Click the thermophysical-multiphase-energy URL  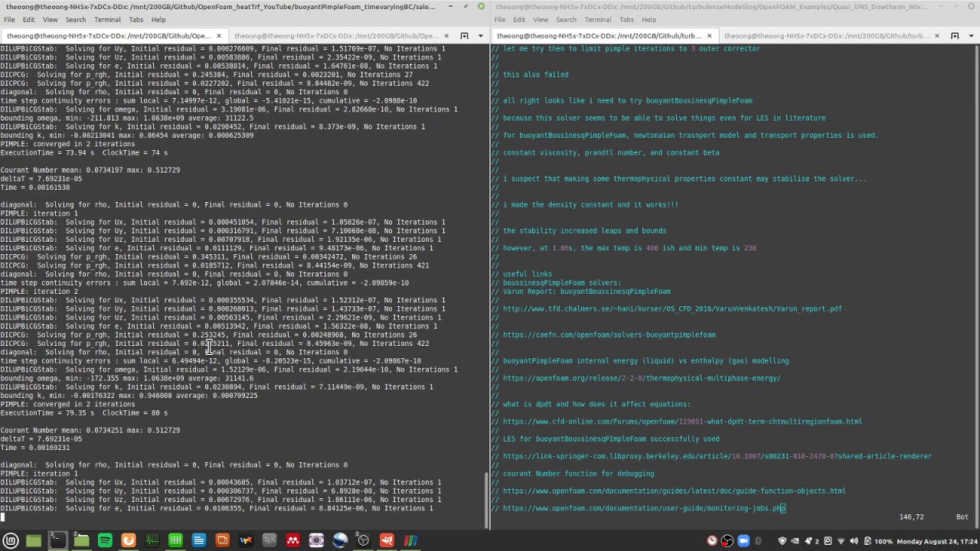(x=642, y=378)
